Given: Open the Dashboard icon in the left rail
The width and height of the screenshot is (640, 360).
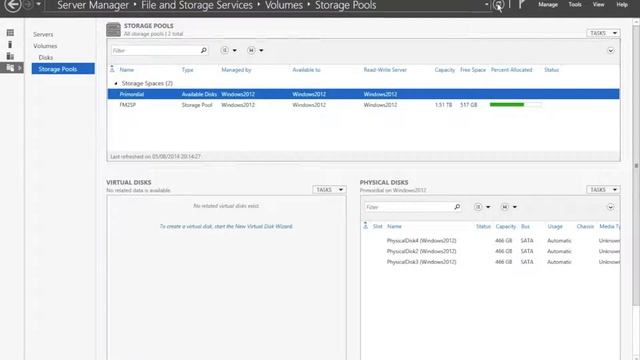Looking at the screenshot, I should (x=10, y=33).
